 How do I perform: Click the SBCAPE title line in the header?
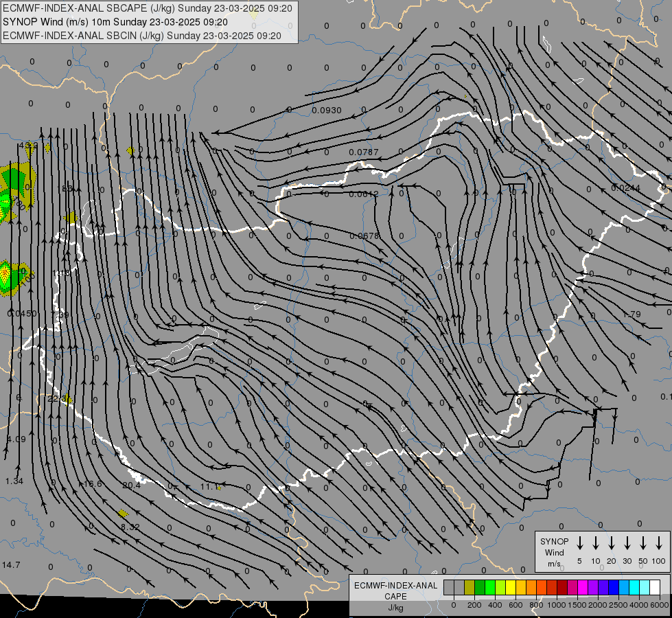148,8
